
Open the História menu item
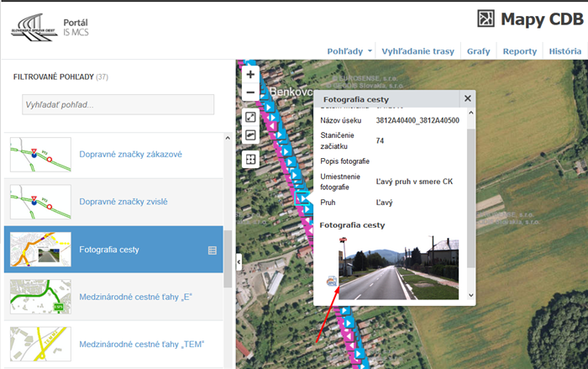click(565, 51)
